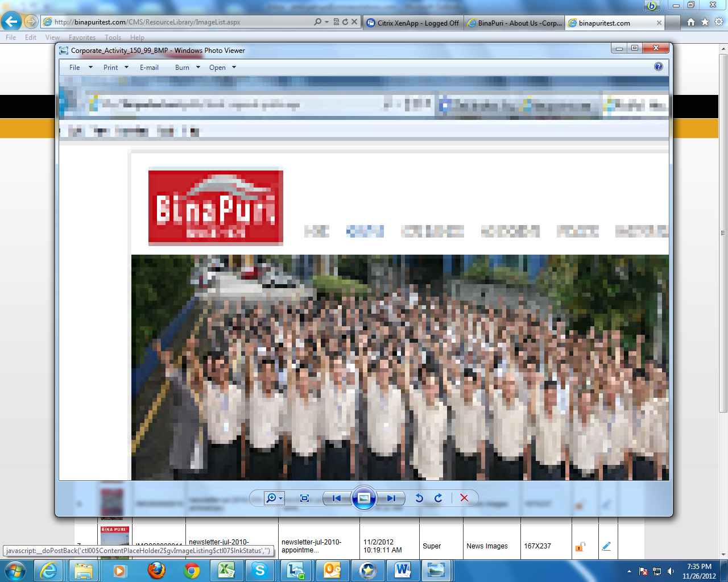This screenshot has width=728, height=582.
Task: Open the File dropdown menu
Action: pyautogui.click(x=80, y=68)
